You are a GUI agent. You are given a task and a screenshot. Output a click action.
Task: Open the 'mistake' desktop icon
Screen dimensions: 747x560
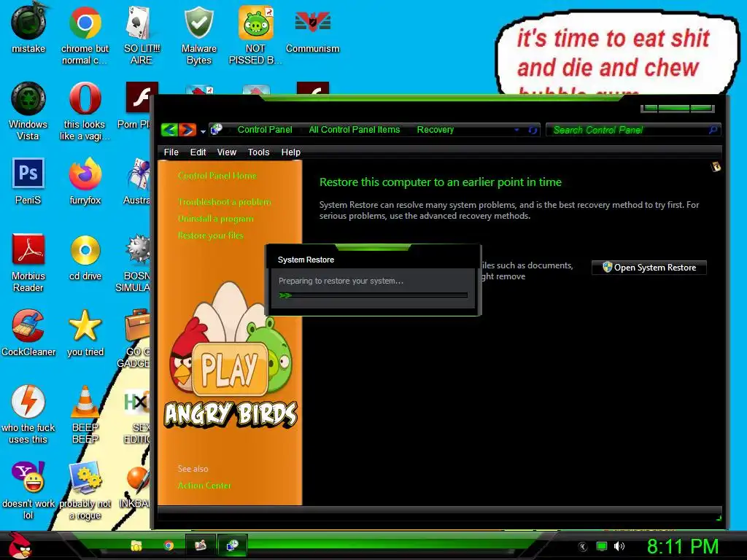point(28,29)
